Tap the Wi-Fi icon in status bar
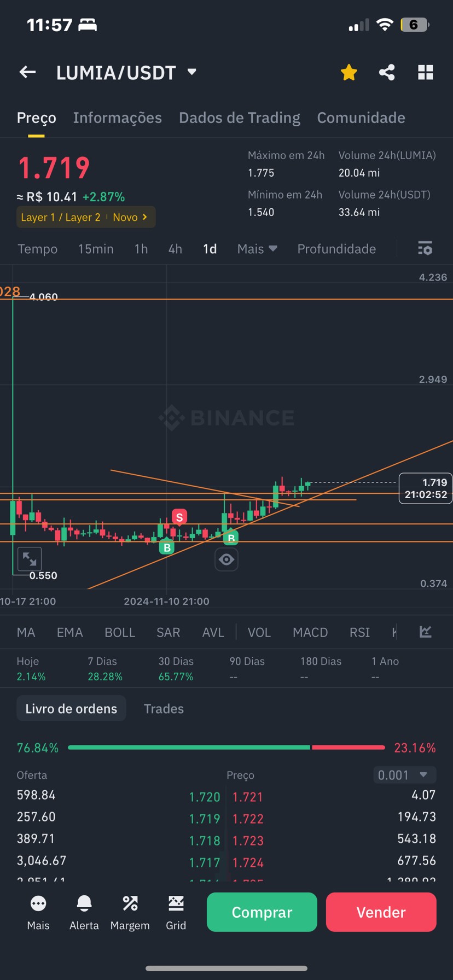The height and width of the screenshot is (980, 453). click(385, 25)
